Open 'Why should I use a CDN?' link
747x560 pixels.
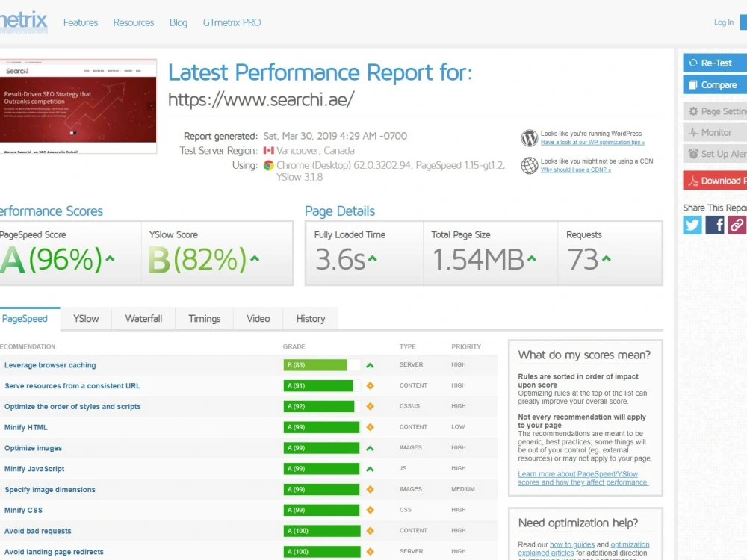tap(575, 170)
